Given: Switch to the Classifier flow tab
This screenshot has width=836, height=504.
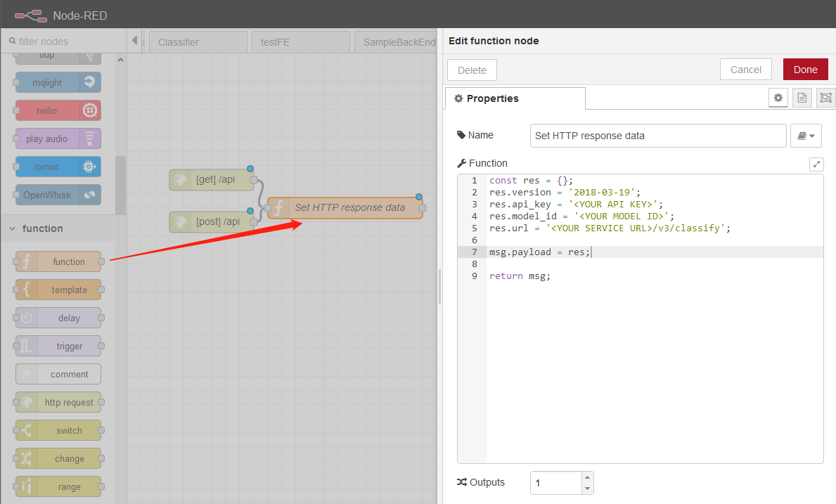Looking at the screenshot, I should (x=198, y=41).
